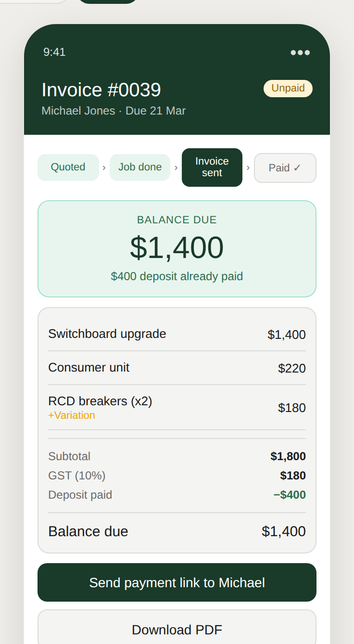The width and height of the screenshot is (354, 644).
Task: Tap Invoice #0039 title
Action: 101,90
